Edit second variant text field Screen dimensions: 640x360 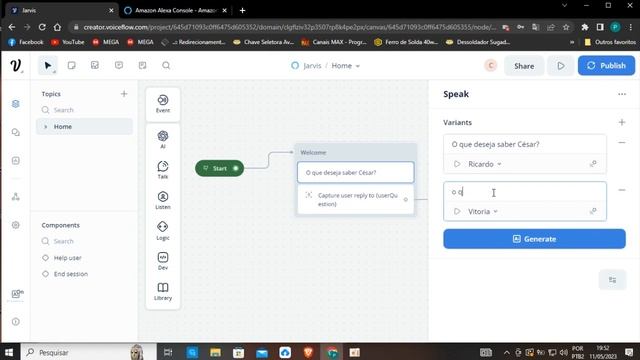click(524, 192)
